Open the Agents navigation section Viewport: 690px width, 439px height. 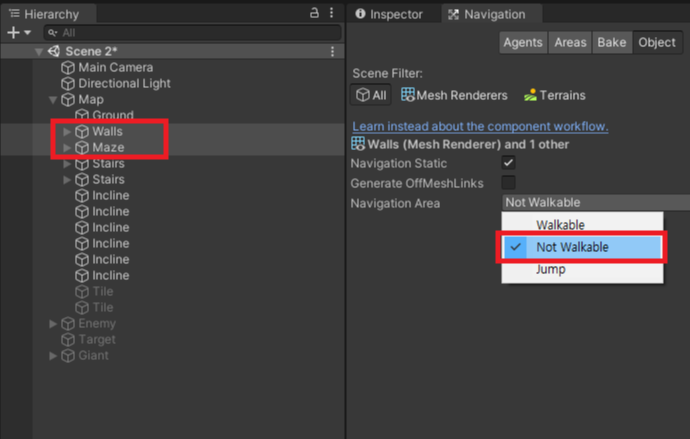tap(523, 42)
